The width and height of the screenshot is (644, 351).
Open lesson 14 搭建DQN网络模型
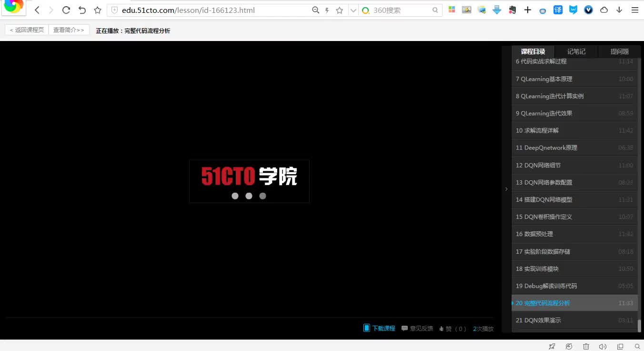[x=574, y=199]
